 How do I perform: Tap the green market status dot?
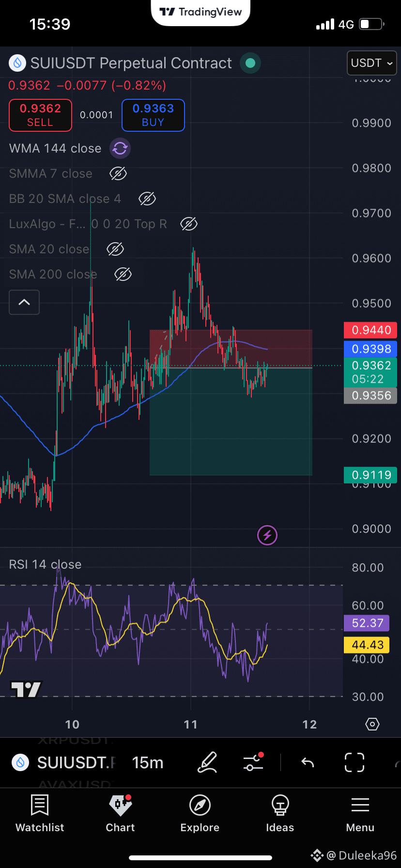250,63
